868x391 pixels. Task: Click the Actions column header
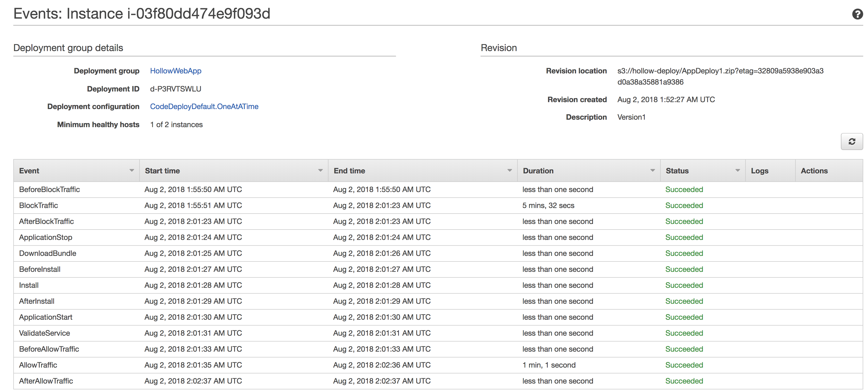pyautogui.click(x=814, y=171)
